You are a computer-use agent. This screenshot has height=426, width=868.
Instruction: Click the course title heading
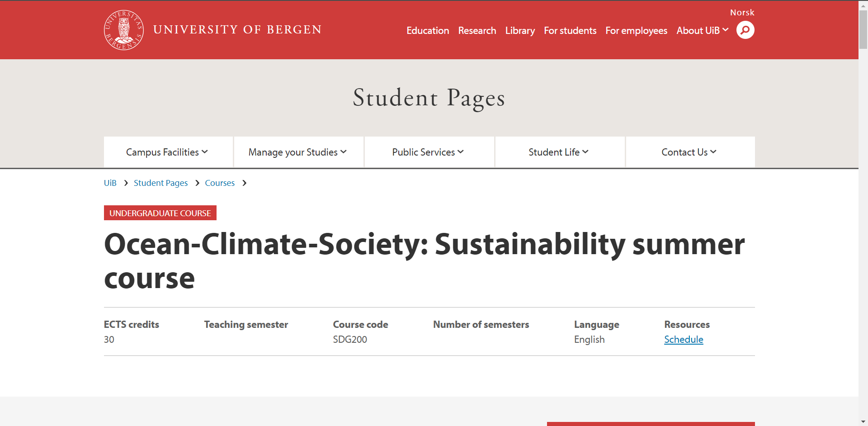click(424, 261)
